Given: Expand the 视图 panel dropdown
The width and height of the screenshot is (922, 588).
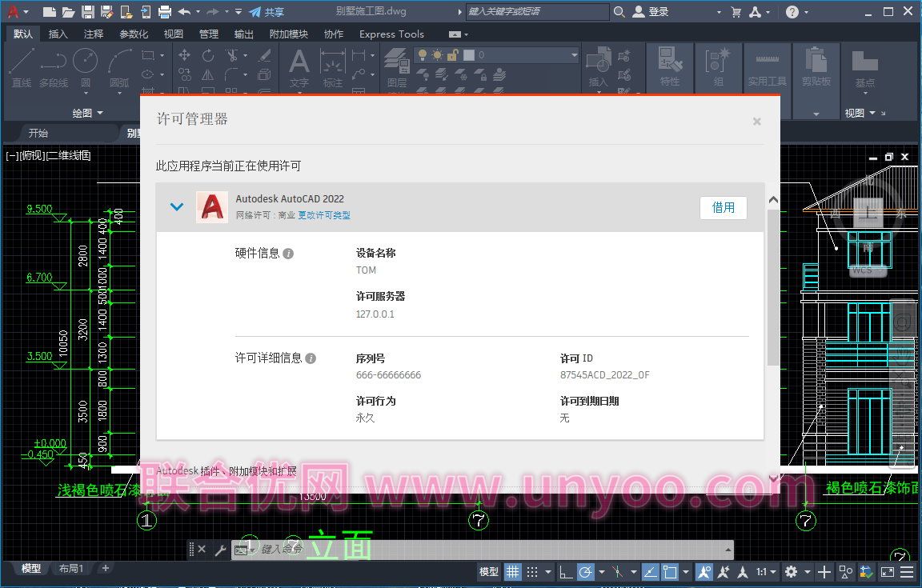Looking at the screenshot, I should [860, 113].
